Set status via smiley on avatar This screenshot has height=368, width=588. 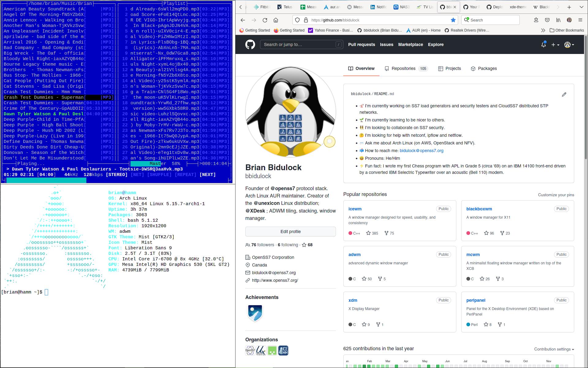pos(330,142)
